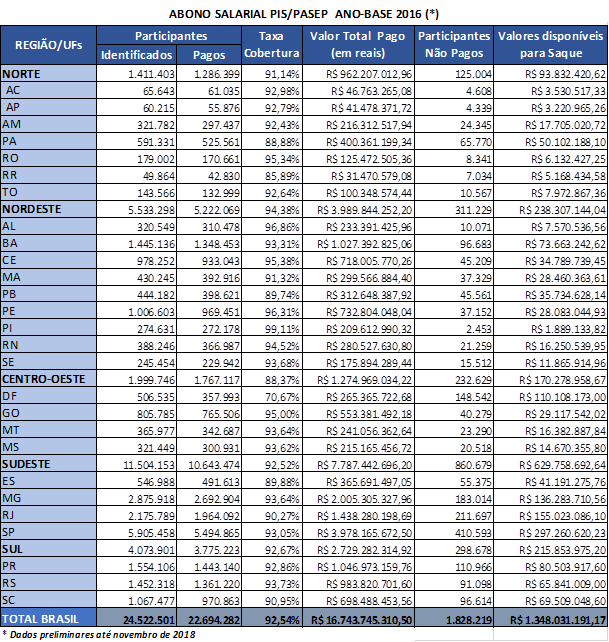Click Valores disponíveis para Saque header
Screen dimensions: 609x642
pos(548,45)
